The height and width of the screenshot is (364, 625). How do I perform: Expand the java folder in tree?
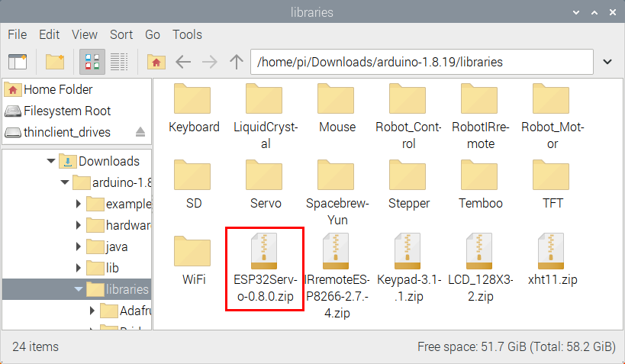[x=79, y=246]
